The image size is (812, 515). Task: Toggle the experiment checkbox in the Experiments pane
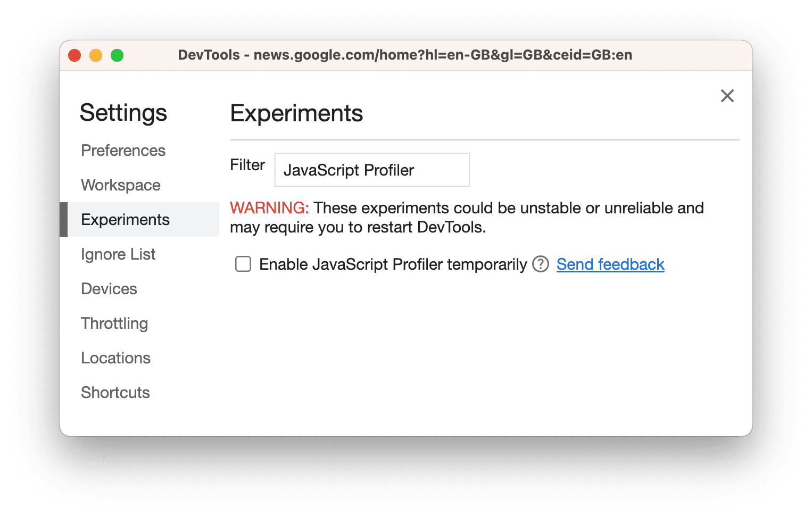[243, 264]
